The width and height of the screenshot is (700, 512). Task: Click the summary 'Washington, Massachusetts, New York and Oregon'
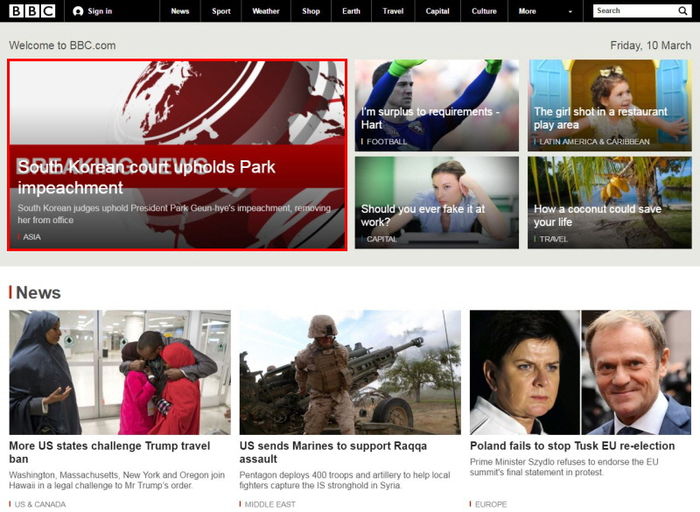(117, 480)
